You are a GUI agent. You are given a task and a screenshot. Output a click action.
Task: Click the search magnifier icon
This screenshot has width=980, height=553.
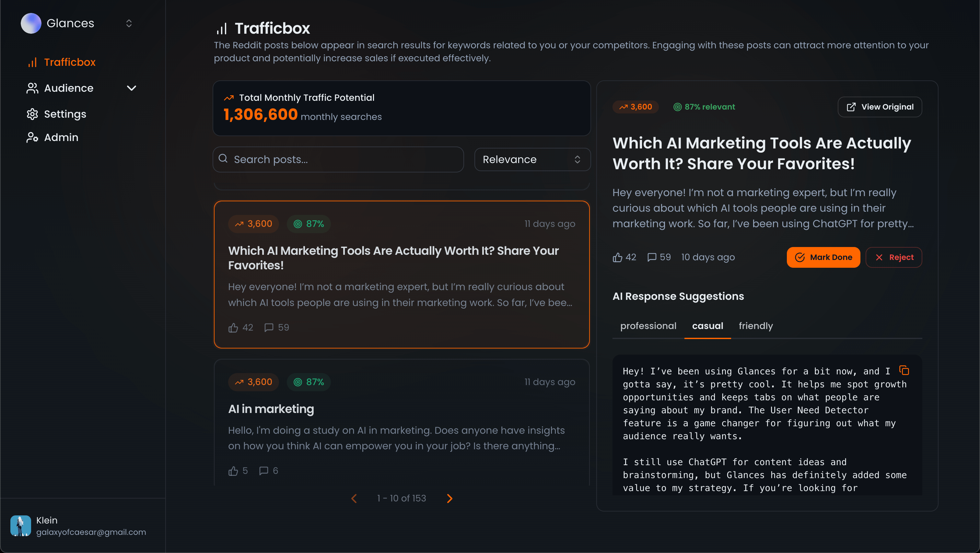(x=223, y=159)
